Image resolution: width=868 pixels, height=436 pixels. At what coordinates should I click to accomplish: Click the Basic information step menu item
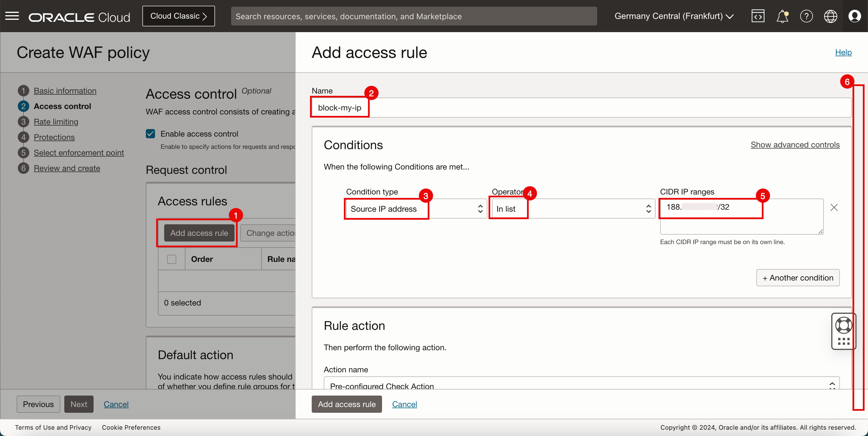pos(65,89)
